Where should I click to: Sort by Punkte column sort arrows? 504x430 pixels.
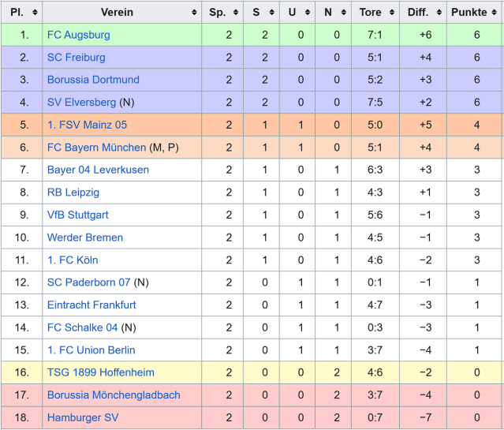(x=494, y=12)
